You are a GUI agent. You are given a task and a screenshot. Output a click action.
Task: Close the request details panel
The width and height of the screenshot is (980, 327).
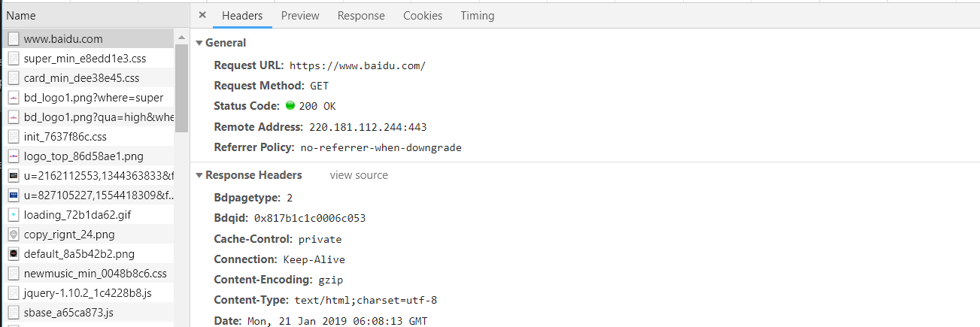[202, 15]
